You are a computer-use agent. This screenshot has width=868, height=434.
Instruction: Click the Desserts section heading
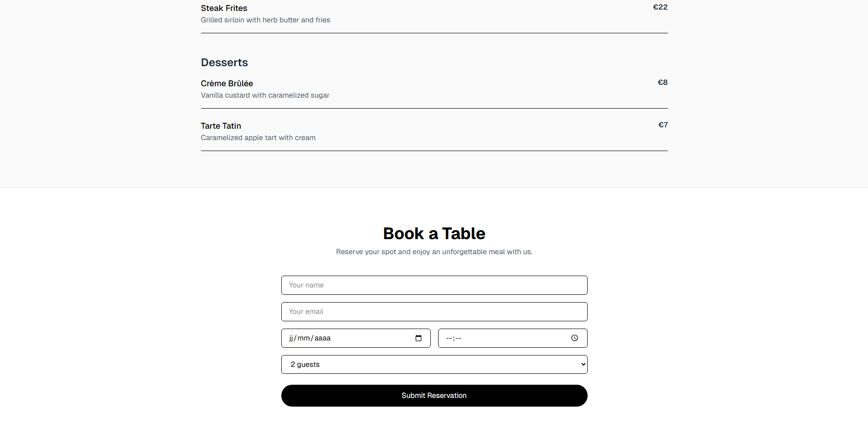pos(224,63)
